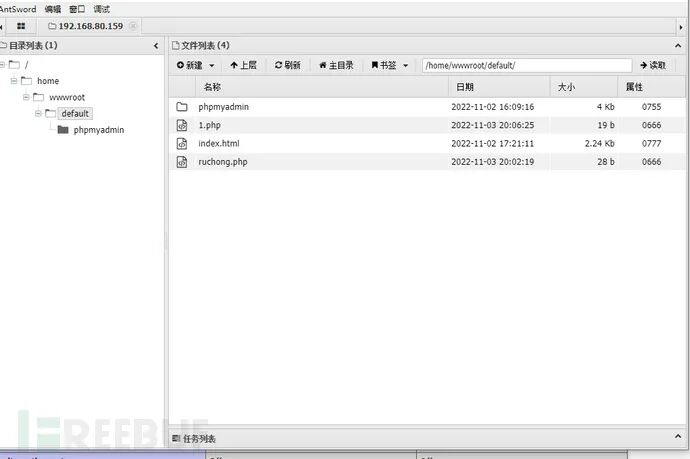Image resolution: width=690 pixels, height=459 pixels.
Task: Click date 2022-11-02 16:09:16
Action: click(x=493, y=106)
